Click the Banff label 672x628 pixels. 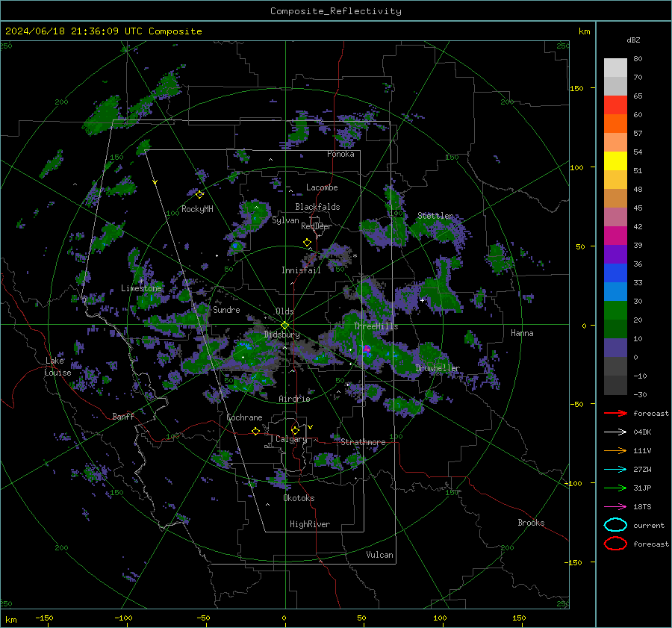[123, 416]
